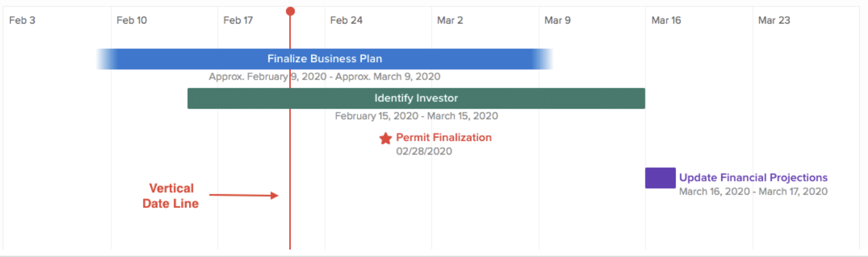
Task: Click the Finalize Business Plan date range text
Action: (325, 77)
